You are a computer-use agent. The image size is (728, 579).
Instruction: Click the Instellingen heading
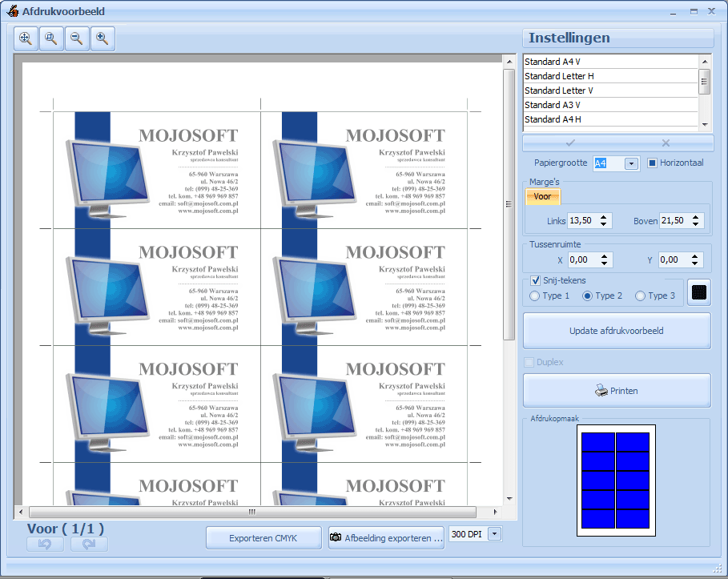(569, 38)
